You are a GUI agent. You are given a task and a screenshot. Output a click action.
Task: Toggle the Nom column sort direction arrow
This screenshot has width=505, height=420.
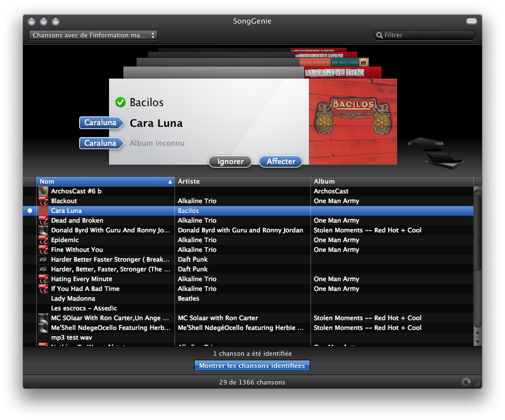click(170, 182)
